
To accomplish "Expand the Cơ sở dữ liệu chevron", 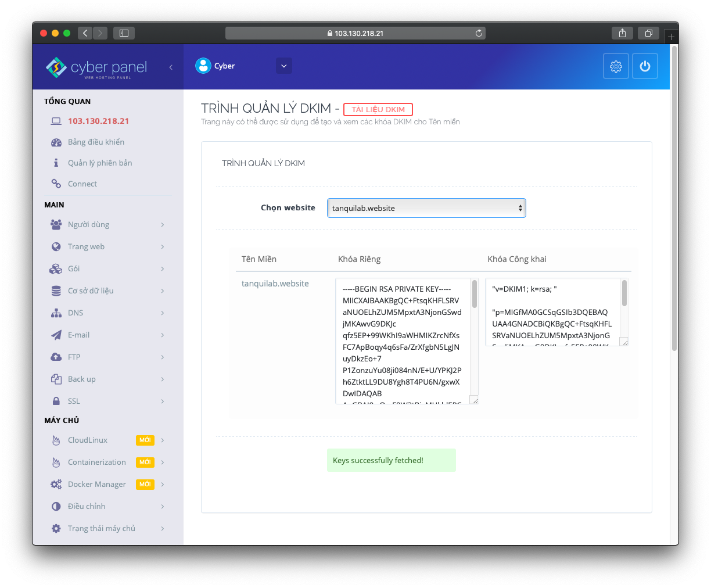I will coord(163,291).
